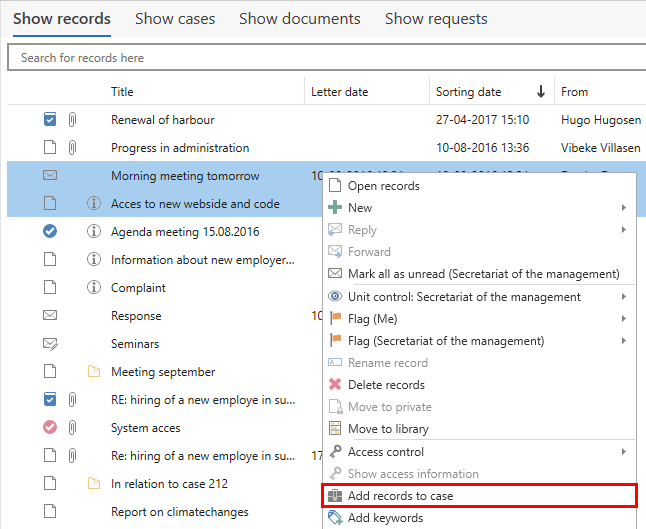Image resolution: width=646 pixels, height=529 pixels.
Task: Click folder icon next to Meeting september
Action: [x=94, y=372]
